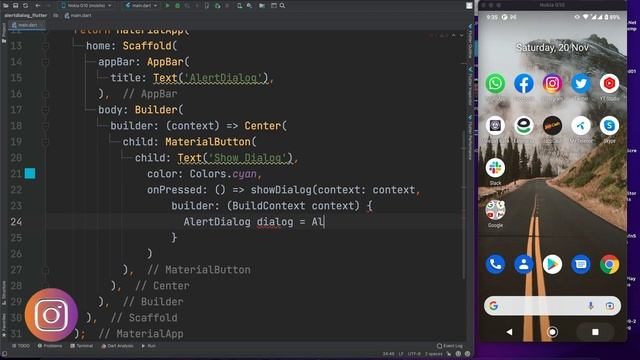Tap Google Lens camera icon in search bar
This screenshot has width=640, height=360.
tap(610, 306)
